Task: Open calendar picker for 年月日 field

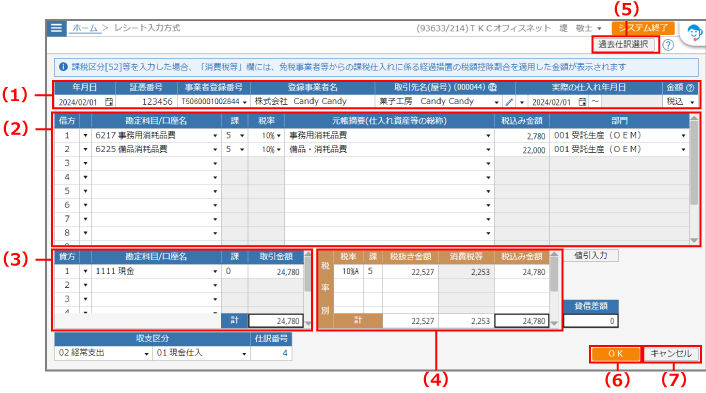Action: (109, 102)
